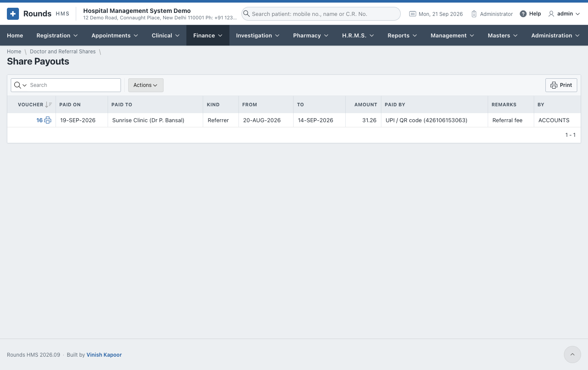Sort by the Voucher column sort icon
This screenshot has height=370, width=588.
[49, 105]
